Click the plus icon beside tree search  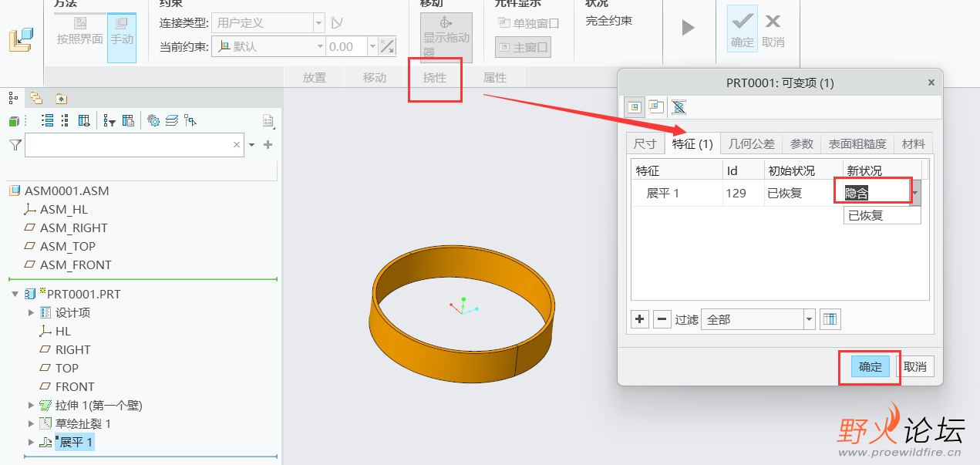[x=268, y=144]
